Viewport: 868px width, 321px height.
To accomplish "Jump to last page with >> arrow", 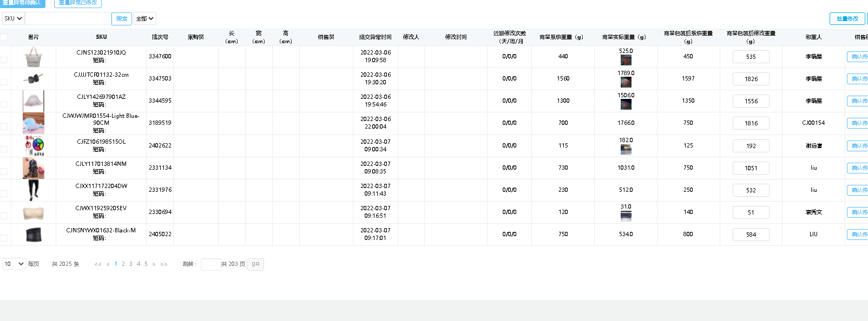I will coord(164,264).
